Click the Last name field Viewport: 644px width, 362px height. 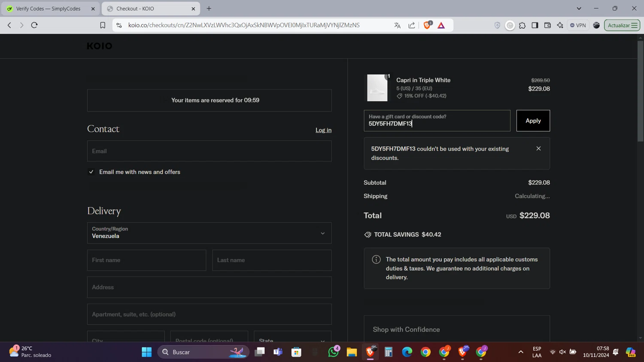coord(272,260)
